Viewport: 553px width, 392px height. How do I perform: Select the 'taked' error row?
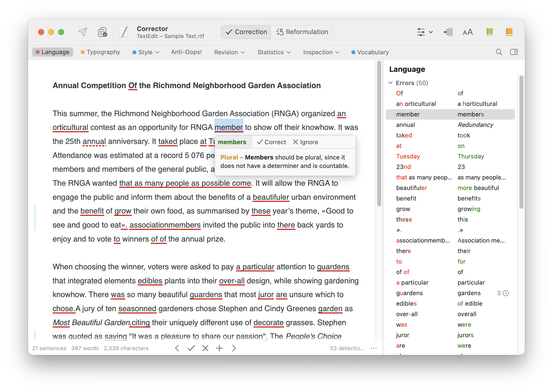[450, 135]
